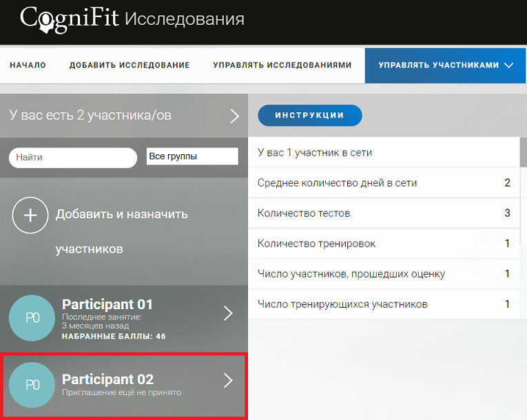
Task: Open Управлять участниками dropdown menu
Action: [x=446, y=65]
